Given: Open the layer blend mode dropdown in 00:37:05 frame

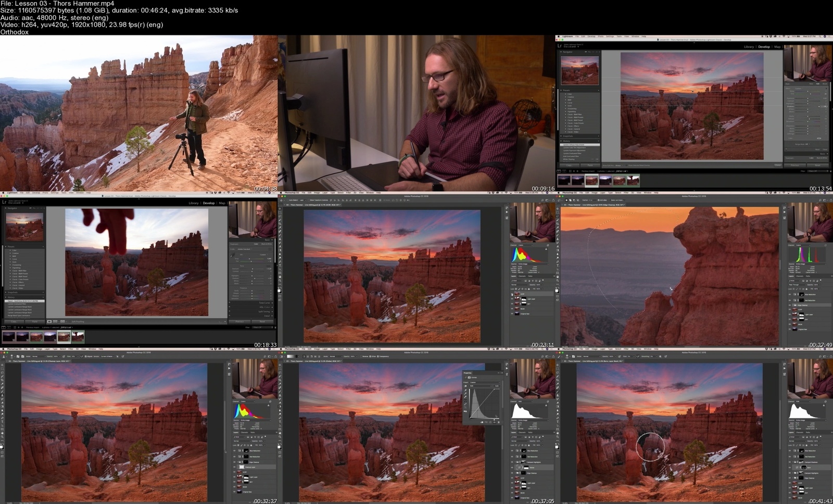Looking at the screenshot, I should pos(520,441).
